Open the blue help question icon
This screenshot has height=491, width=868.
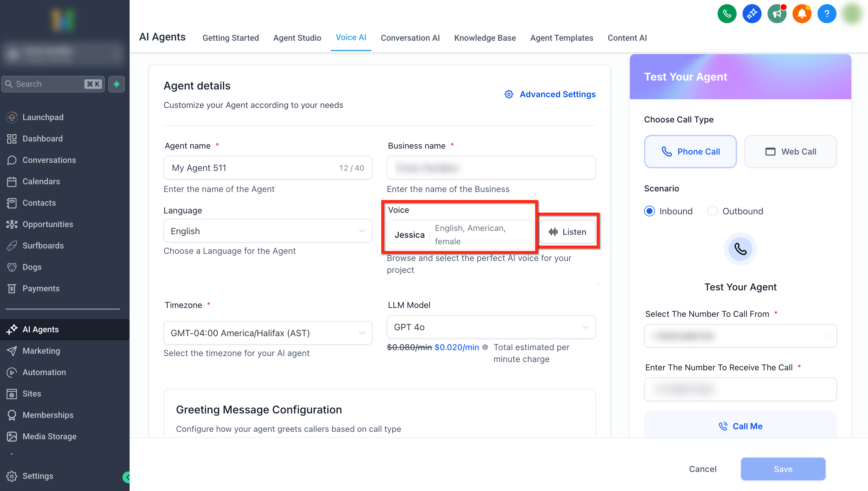[x=826, y=14]
